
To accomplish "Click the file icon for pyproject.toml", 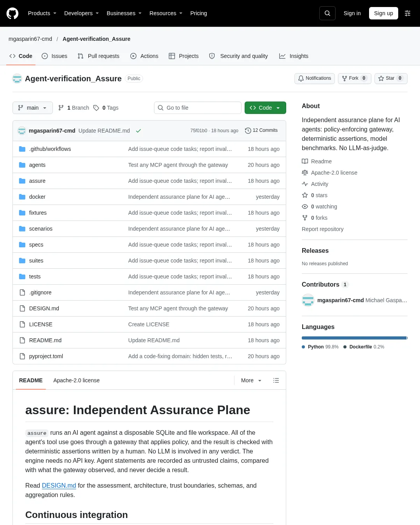I will click(x=22, y=356).
